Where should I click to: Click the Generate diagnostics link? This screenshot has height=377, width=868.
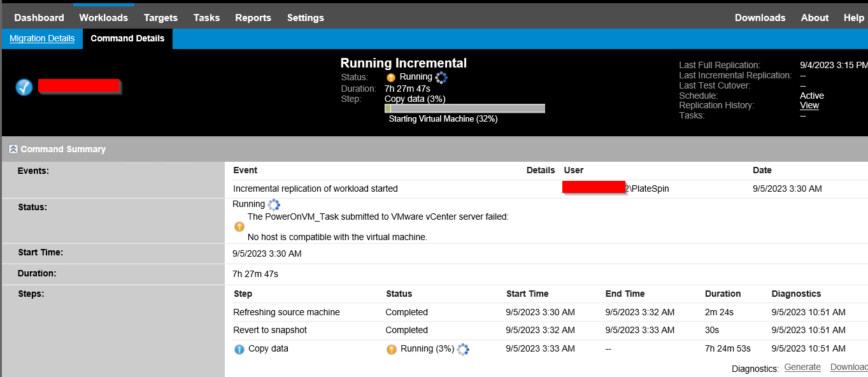click(802, 367)
